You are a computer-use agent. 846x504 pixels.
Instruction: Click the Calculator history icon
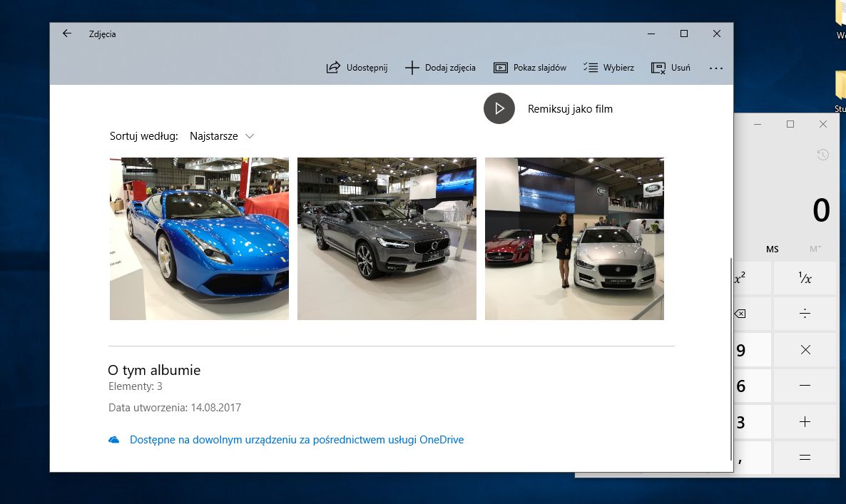[822, 155]
